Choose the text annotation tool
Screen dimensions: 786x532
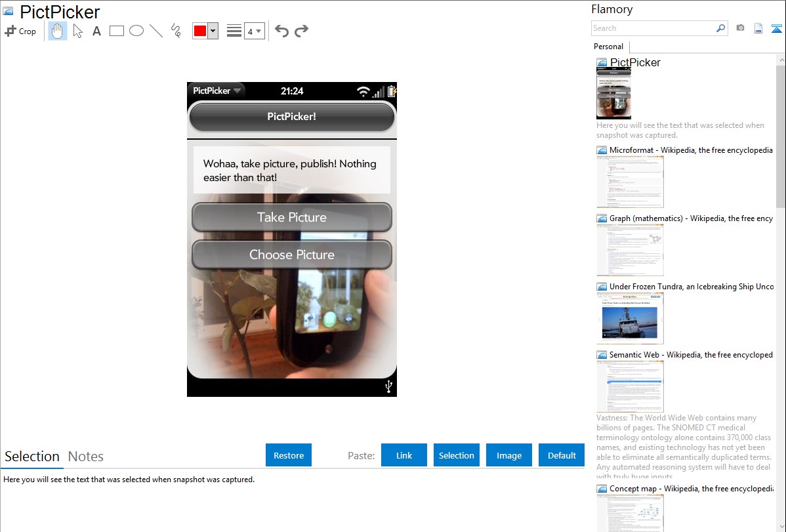pos(96,31)
